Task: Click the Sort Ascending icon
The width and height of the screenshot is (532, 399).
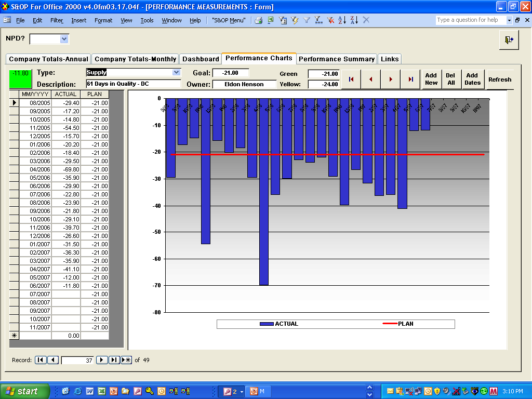Action: click(342, 20)
